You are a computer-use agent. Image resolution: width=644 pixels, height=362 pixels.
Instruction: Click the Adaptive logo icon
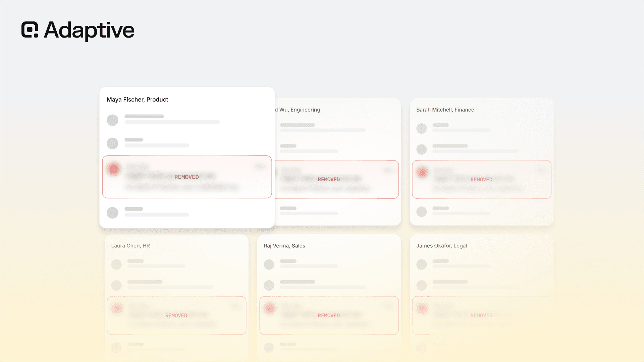coord(30,30)
